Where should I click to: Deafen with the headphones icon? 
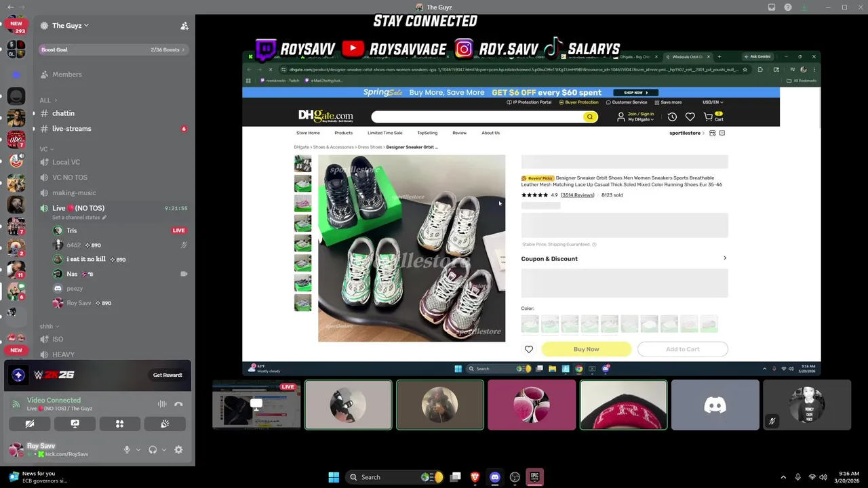pyautogui.click(x=153, y=449)
